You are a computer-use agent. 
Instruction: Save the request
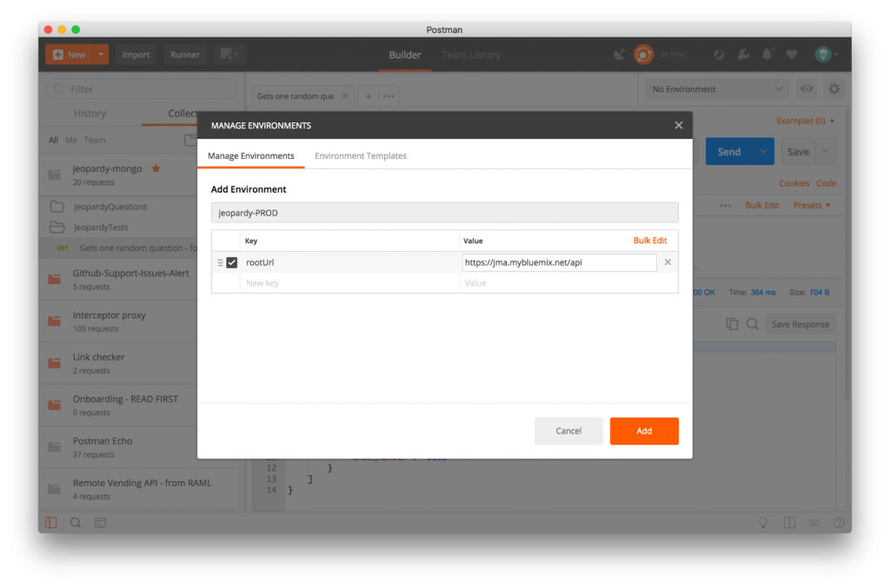pyautogui.click(x=798, y=151)
